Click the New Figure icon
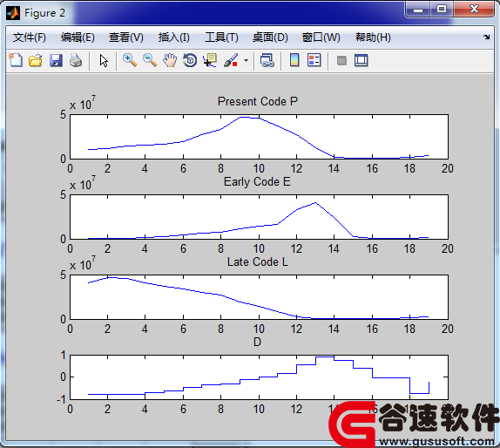Screen dimensions: 500x448 tap(16, 60)
